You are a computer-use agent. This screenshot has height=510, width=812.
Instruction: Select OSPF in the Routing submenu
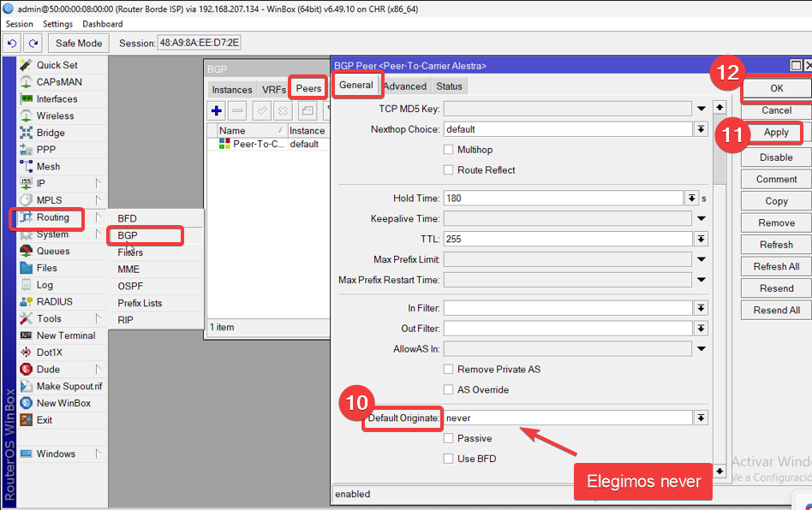[130, 286]
